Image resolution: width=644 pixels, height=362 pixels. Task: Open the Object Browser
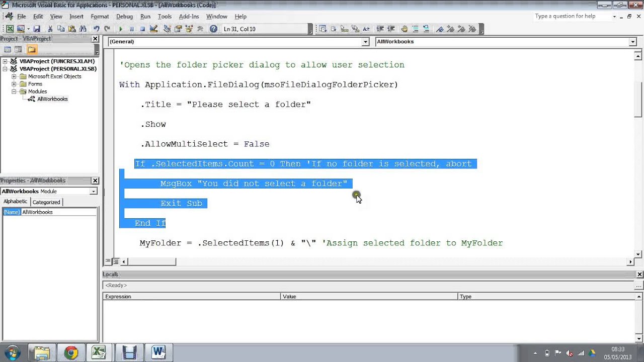189,29
